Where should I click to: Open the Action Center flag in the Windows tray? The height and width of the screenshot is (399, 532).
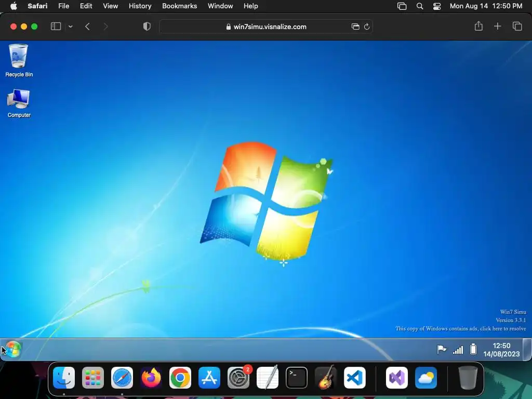(x=442, y=349)
